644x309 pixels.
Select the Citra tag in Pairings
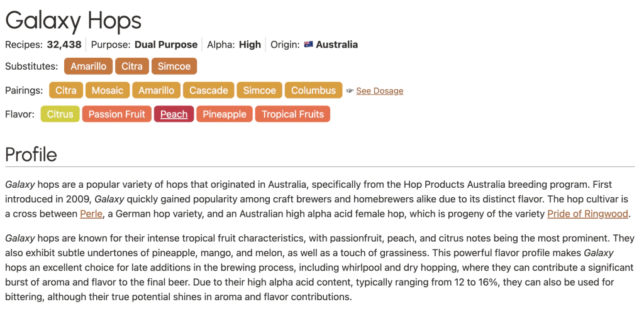[66, 90]
